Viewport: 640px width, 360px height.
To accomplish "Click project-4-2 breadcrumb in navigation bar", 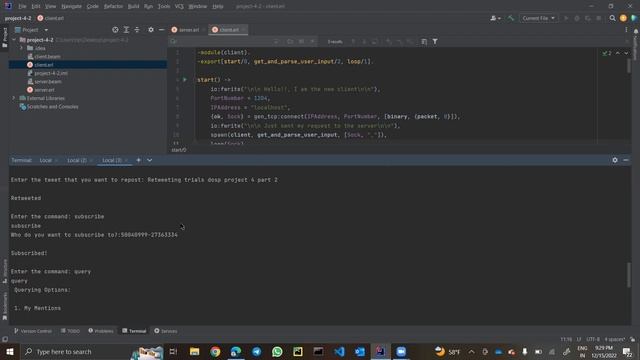I will coord(18,18).
